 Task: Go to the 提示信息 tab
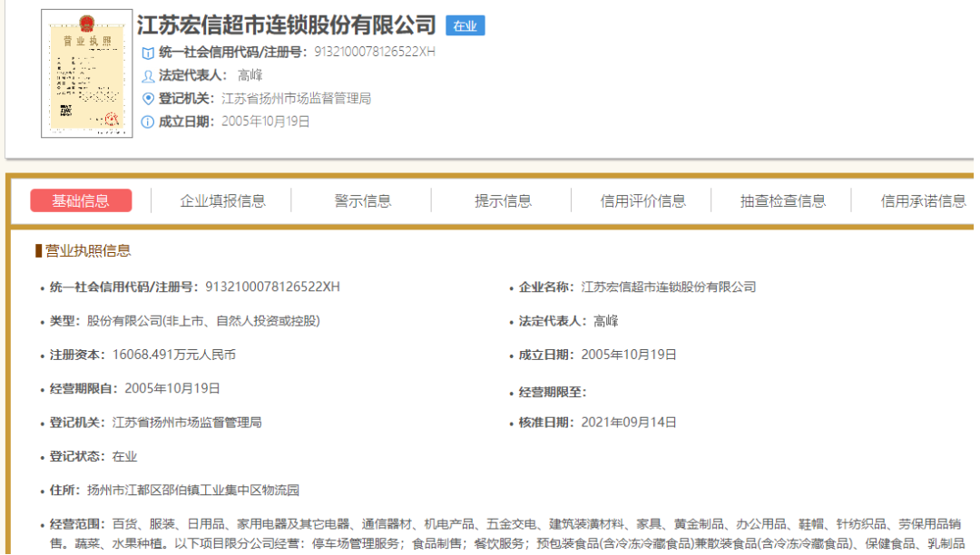(503, 200)
